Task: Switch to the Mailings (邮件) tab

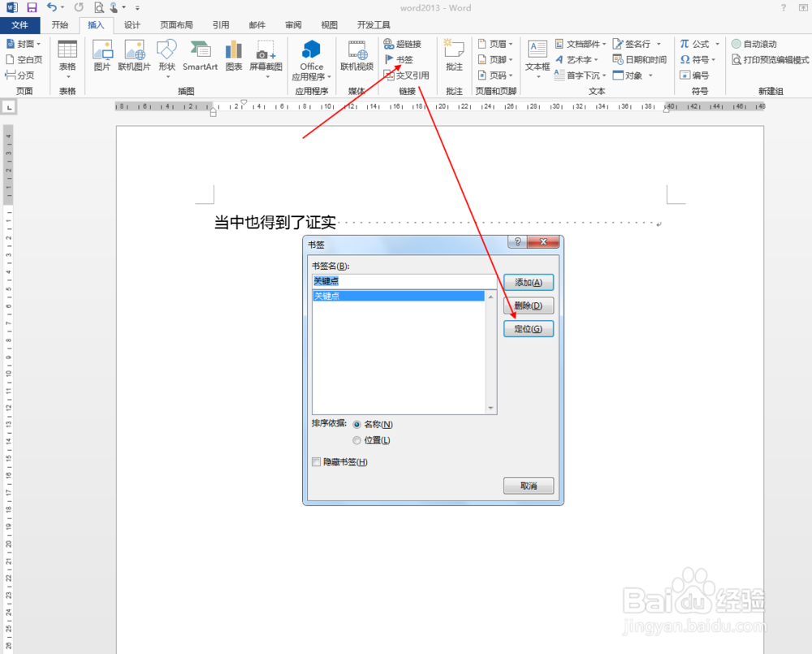Action: click(x=257, y=25)
